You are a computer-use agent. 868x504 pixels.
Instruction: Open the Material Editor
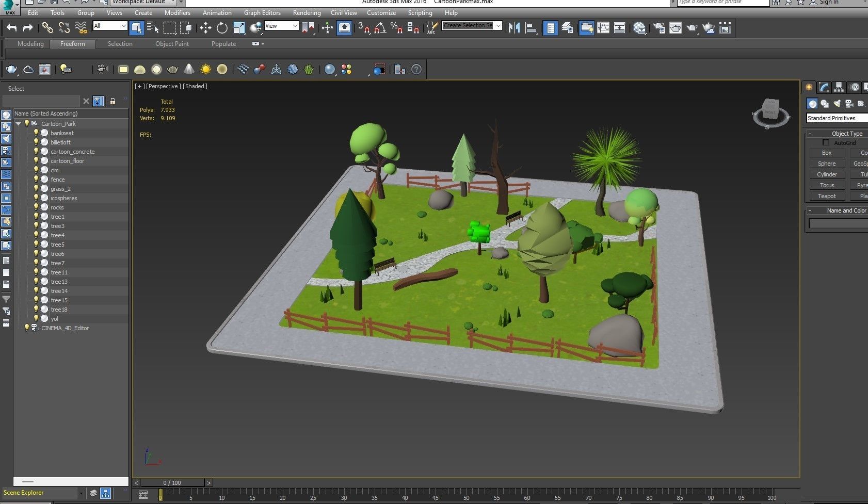640,28
